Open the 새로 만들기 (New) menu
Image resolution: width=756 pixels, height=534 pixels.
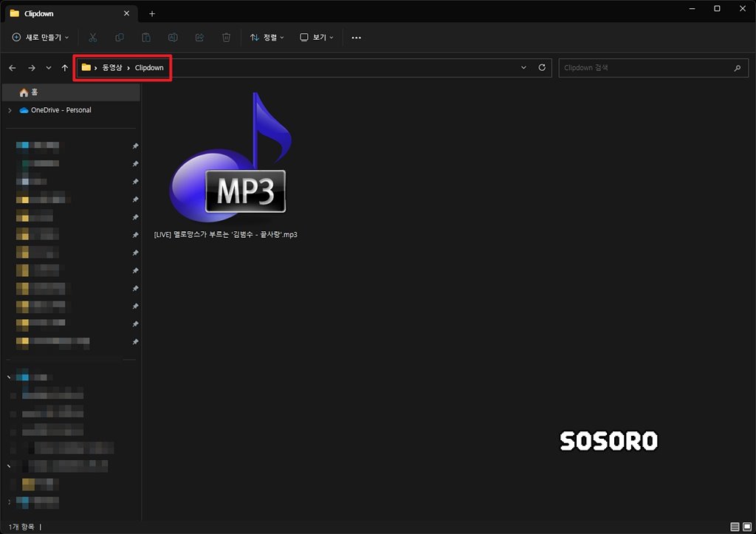pyautogui.click(x=40, y=37)
